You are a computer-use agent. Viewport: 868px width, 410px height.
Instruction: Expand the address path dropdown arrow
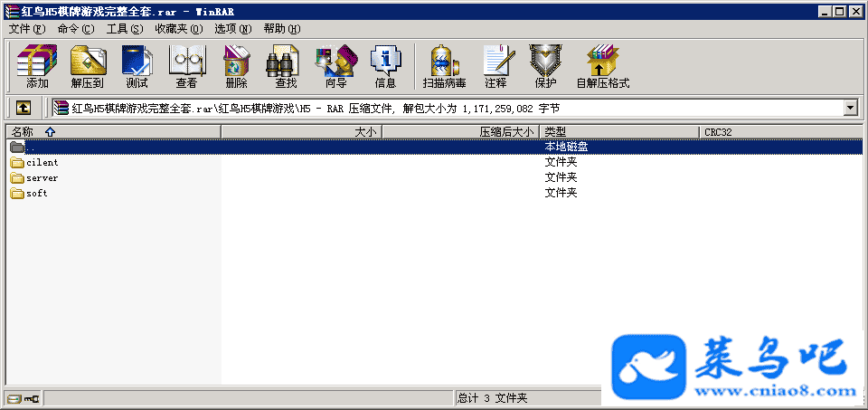[850, 108]
